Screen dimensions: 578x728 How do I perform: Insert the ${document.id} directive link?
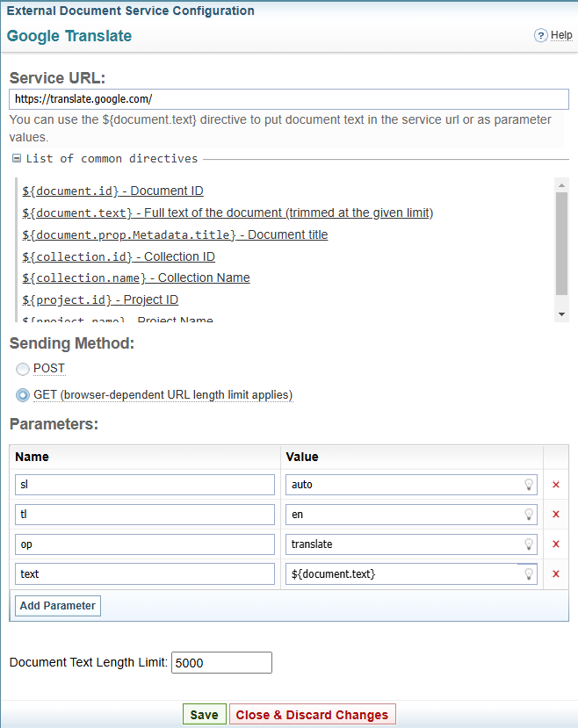(112, 191)
